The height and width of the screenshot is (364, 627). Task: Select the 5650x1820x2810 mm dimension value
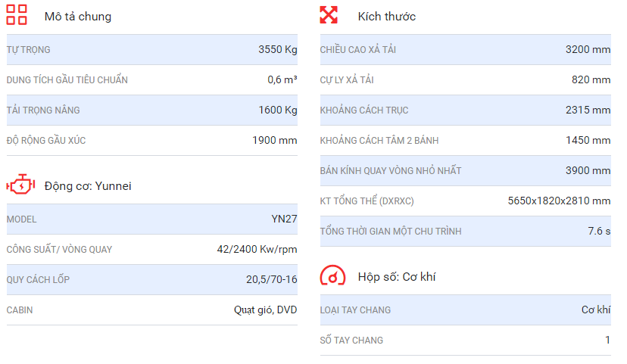(x=559, y=201)
